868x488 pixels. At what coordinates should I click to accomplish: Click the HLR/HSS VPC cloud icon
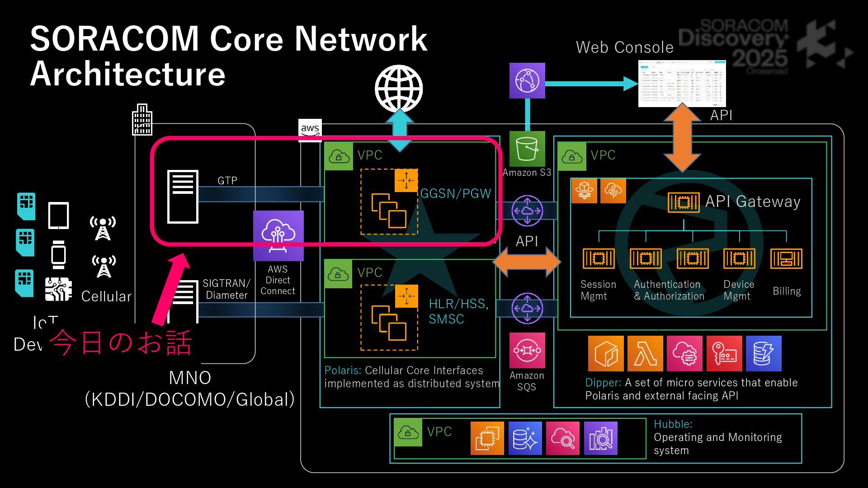pos(338,274)
